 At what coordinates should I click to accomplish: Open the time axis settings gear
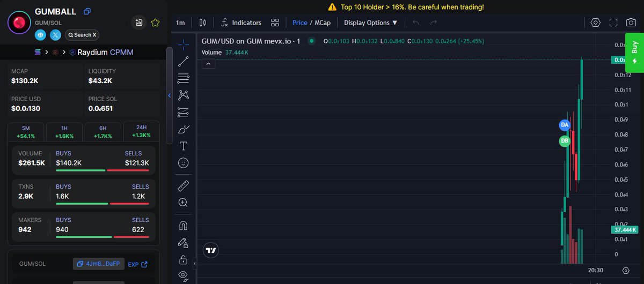pos(626,271)
